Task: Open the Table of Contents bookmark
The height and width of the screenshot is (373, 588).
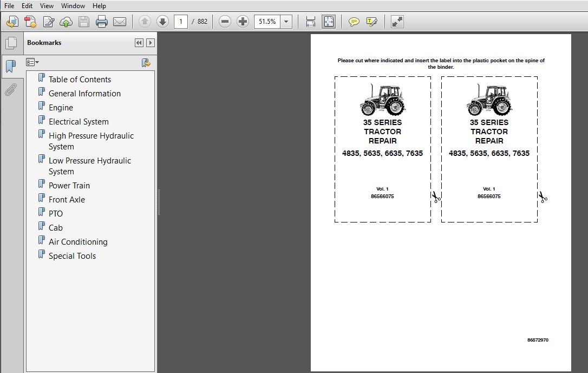Action: pos(80,80)
